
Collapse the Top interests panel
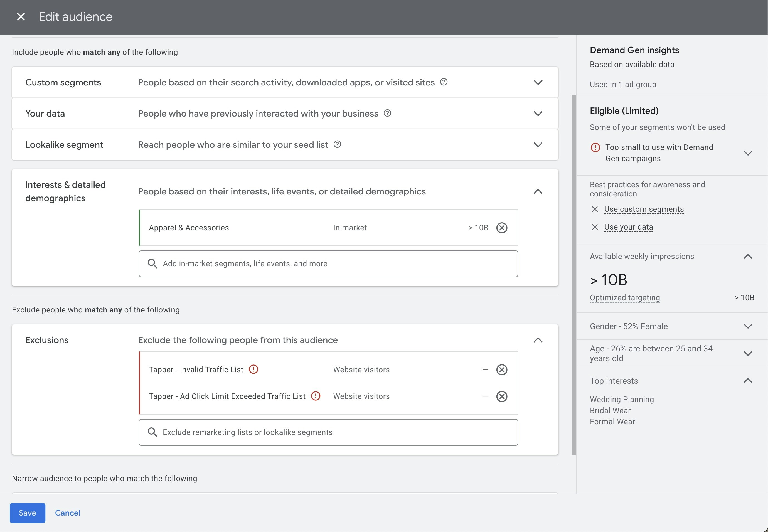(748, 380)
